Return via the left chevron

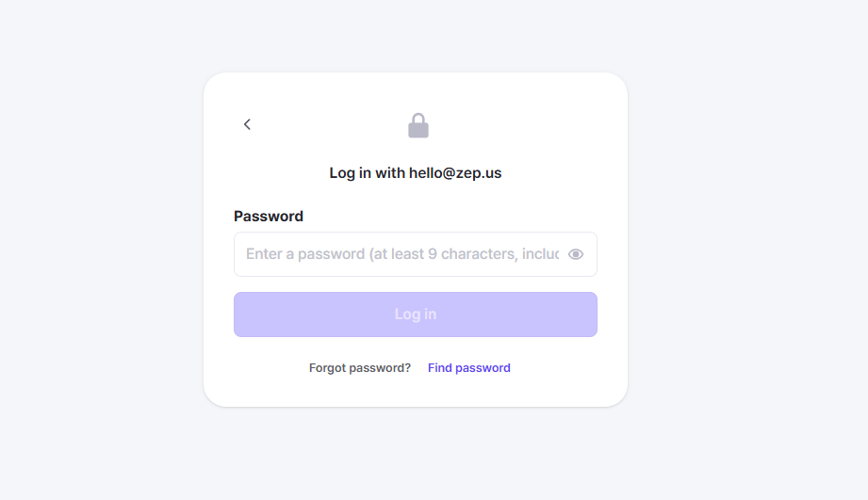pyautogui.click(x=247, y=124)
